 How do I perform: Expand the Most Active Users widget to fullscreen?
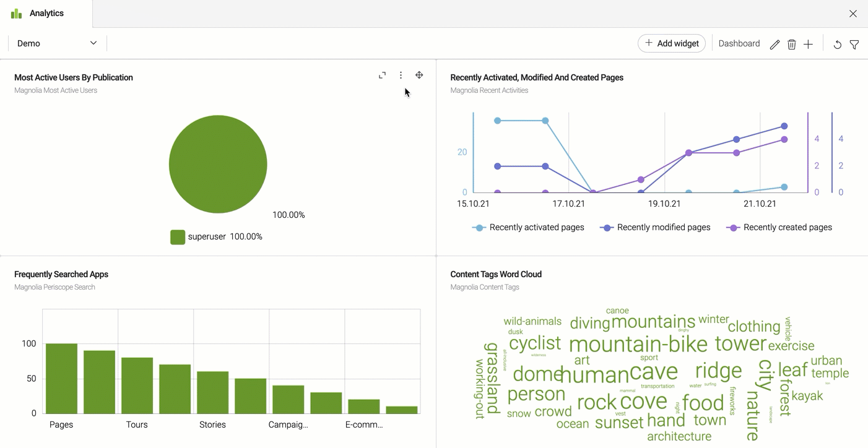[382, 75]
